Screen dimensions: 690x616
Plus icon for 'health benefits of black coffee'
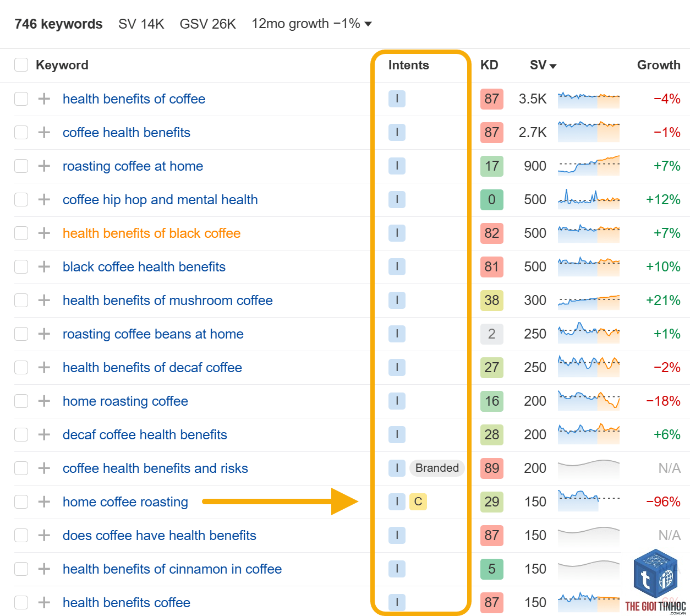(x=44, y=233)
